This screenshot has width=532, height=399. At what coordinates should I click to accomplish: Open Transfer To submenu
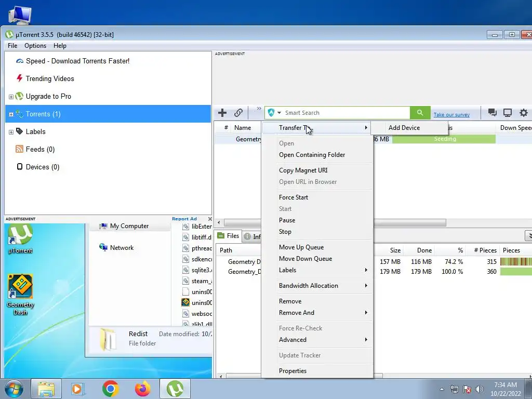[317, 128]
